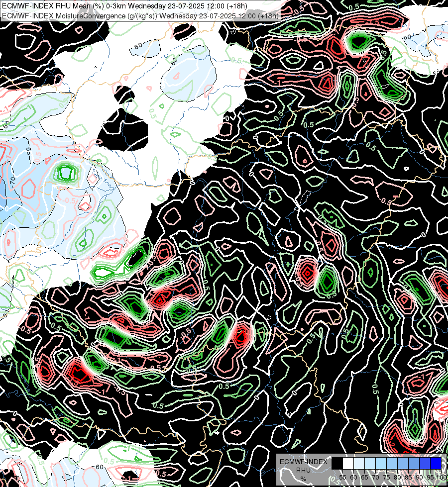Select the RHU Mean 0-3km title line

point(124,6)
